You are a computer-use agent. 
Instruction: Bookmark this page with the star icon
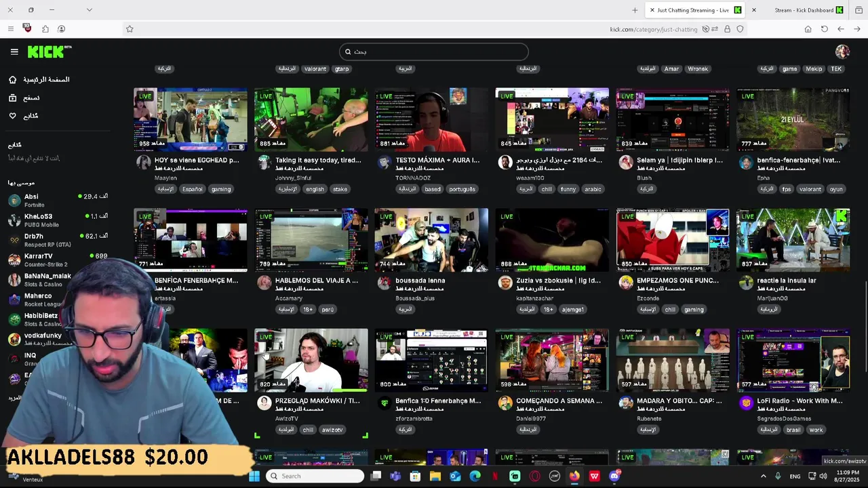130,29
